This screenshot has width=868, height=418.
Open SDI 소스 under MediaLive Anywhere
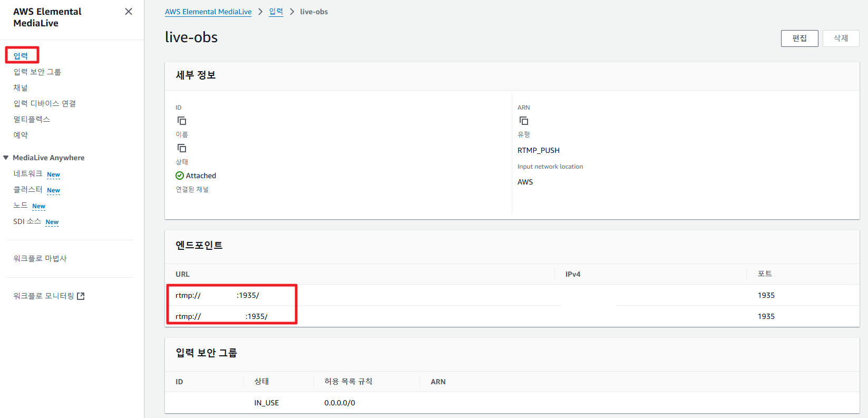tap(27, 221)
